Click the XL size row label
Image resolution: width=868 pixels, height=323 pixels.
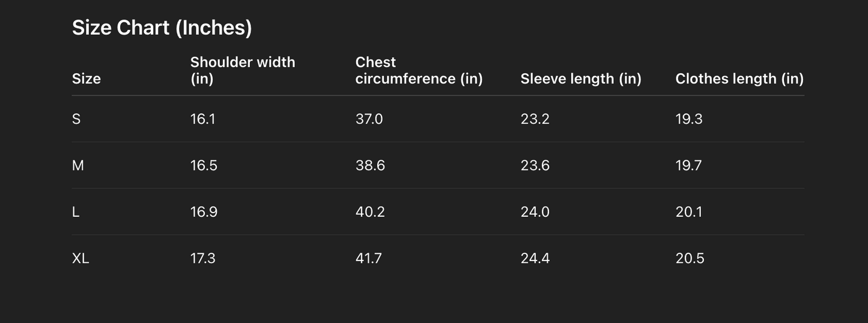click(80, 258)
